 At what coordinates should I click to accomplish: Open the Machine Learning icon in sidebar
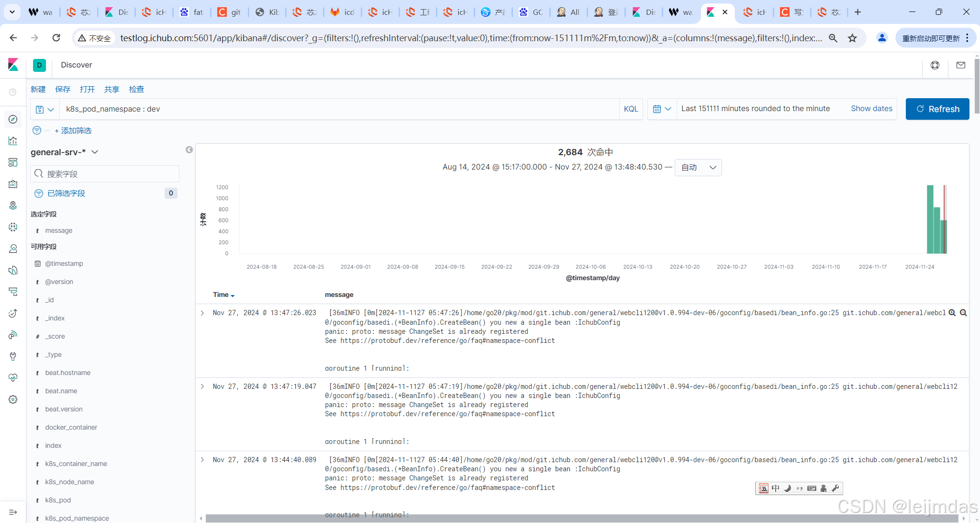(x=13, y=227)
